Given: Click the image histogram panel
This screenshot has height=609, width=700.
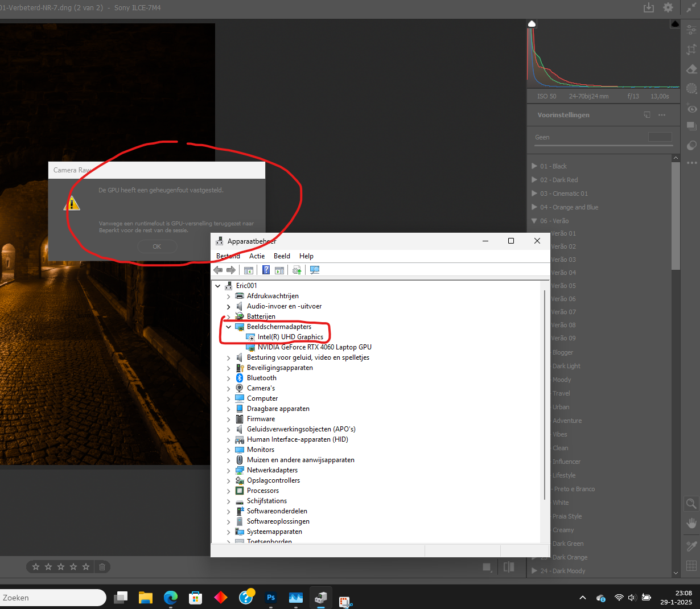Looking at the screenshot, I should click(603, 57).
